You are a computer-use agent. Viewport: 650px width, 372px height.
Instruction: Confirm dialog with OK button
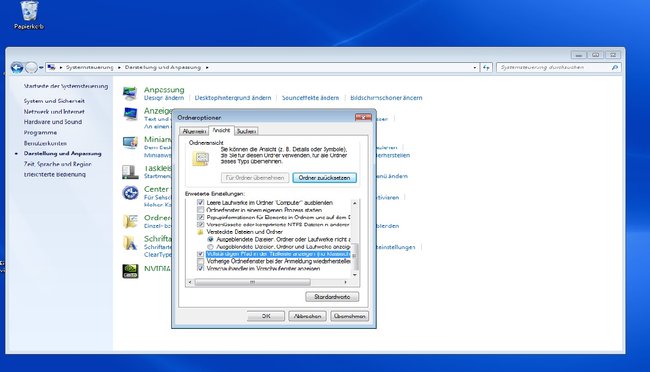[x=267, y=316]
